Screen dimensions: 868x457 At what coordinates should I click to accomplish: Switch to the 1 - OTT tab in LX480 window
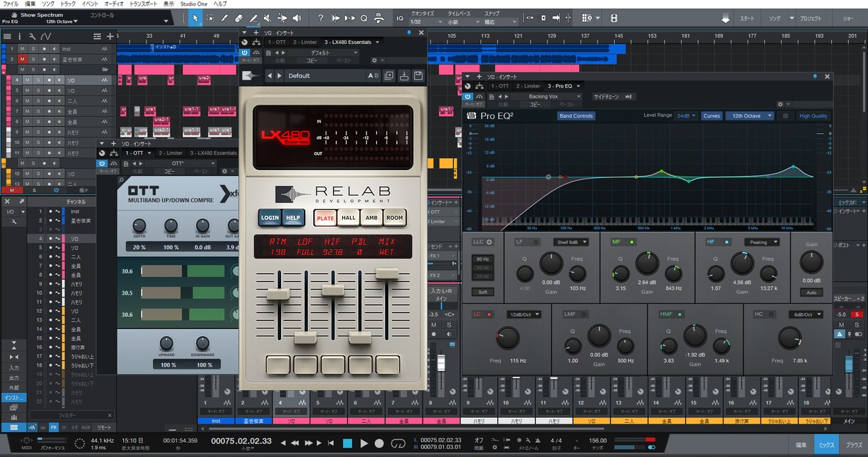point(278,42)
